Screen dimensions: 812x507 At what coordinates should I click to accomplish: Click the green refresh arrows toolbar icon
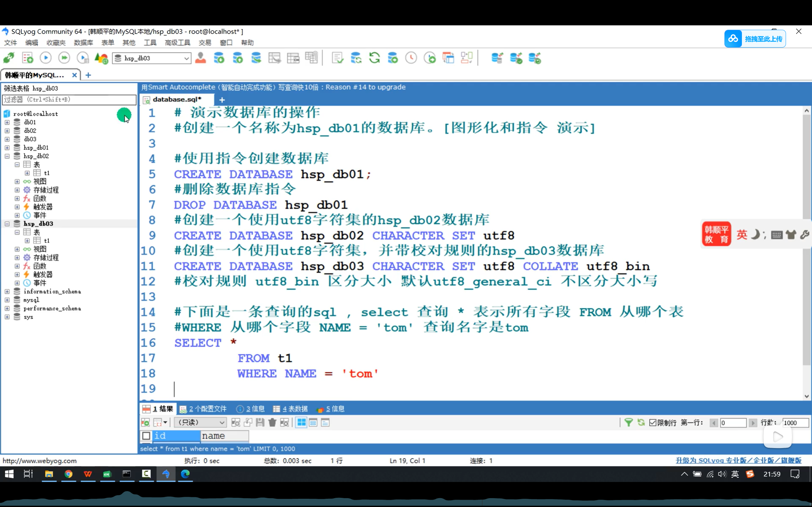(374, 58)
